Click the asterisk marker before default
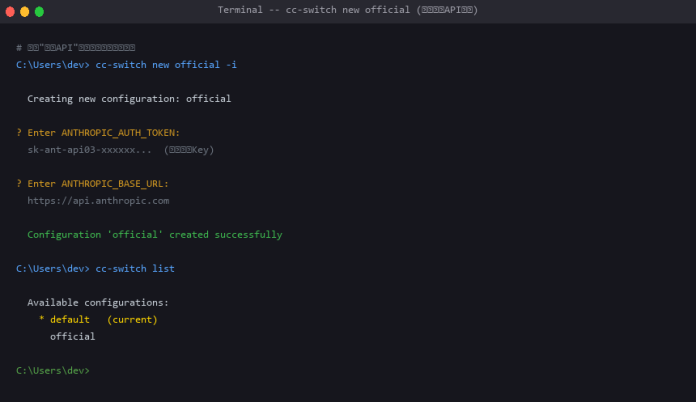Screen dimensions: 696x403 point(41,321)
